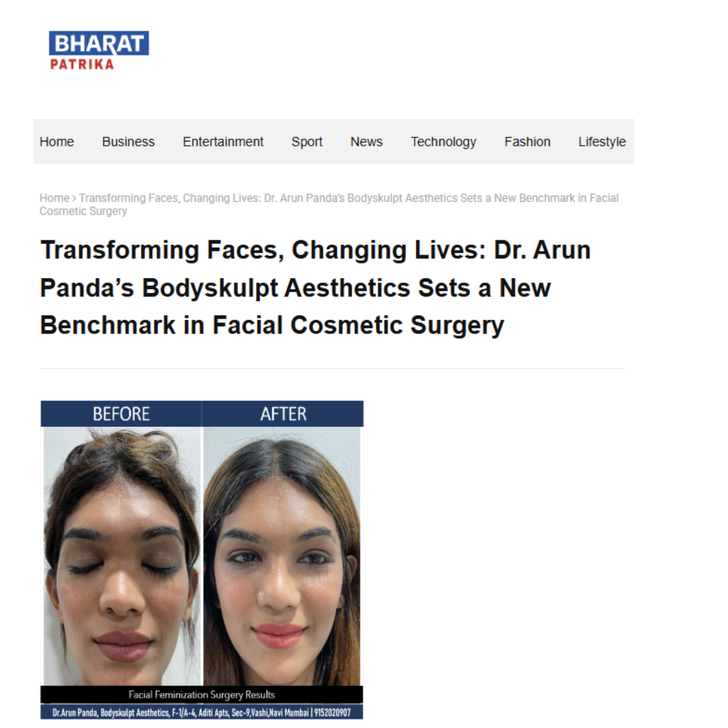
Task: Open the Lifestyle section
Action: 601,141
